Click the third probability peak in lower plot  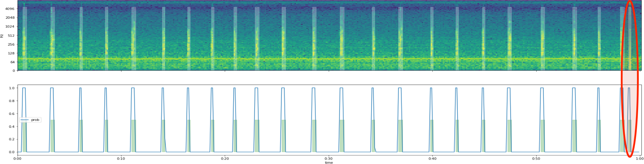80,88
